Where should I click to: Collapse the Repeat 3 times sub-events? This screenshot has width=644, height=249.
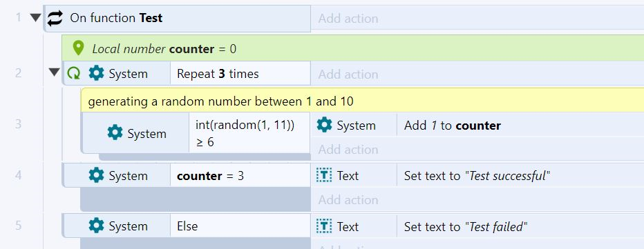[54, 72]
